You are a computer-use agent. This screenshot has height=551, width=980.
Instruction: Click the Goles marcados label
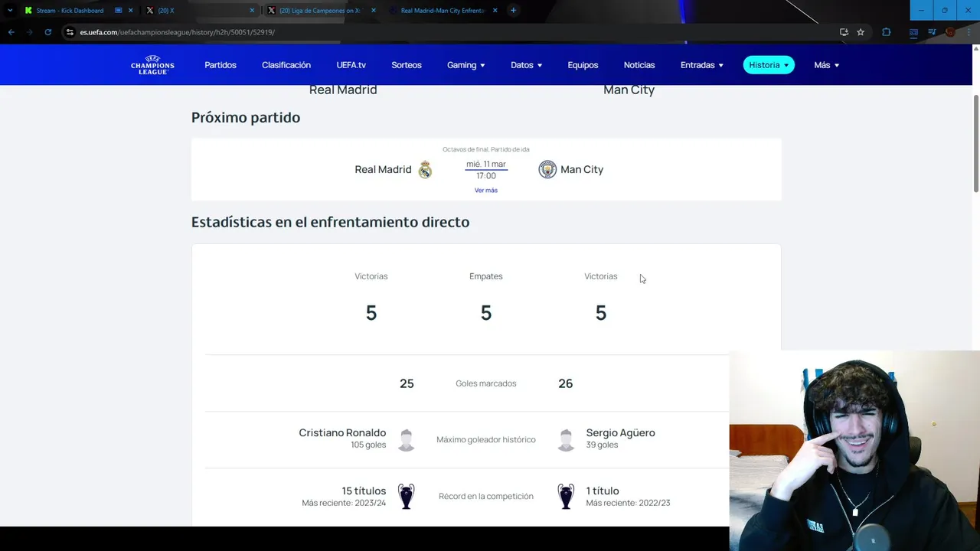(x=486, y=383)
